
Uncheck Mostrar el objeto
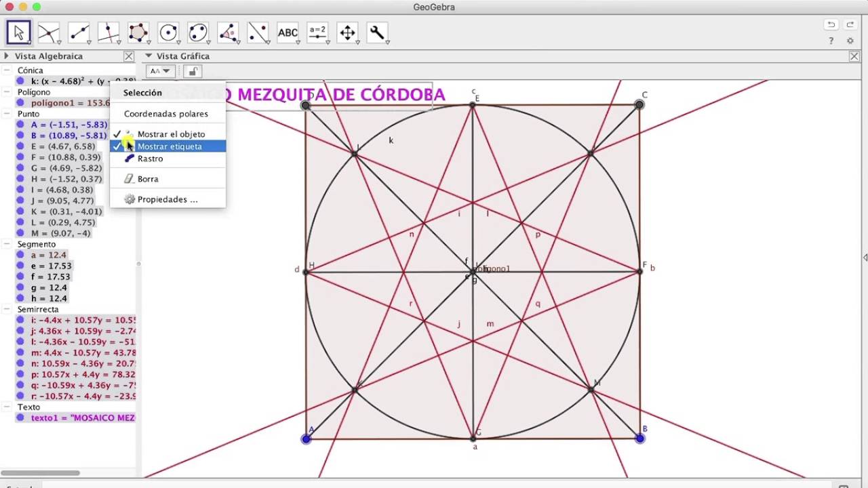pos(167,134)
